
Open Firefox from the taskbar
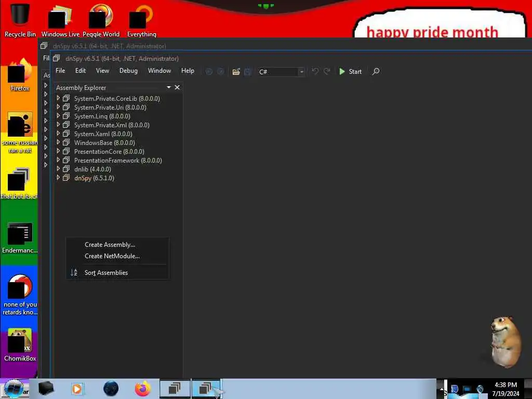[143, 389]
